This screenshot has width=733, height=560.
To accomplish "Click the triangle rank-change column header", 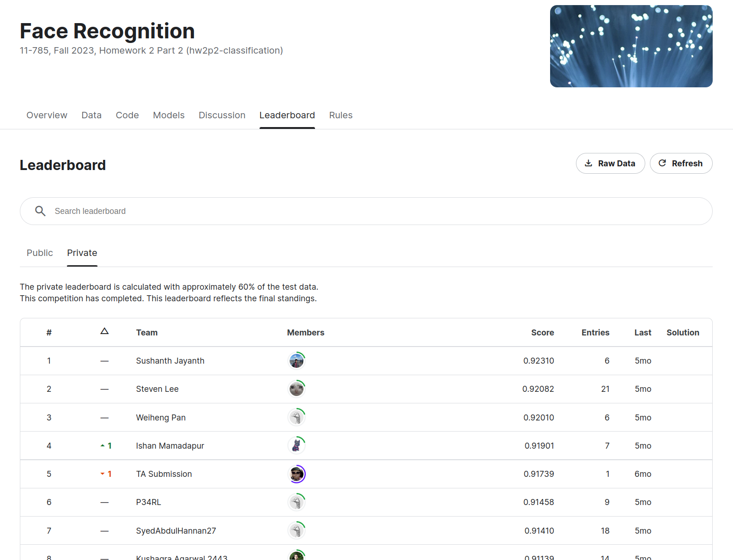I will pos(104,331).
